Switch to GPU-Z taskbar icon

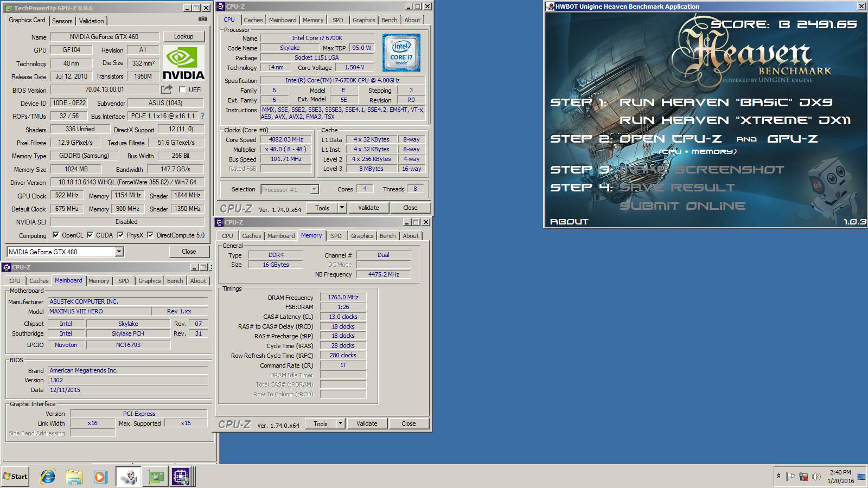click(156, 477)
